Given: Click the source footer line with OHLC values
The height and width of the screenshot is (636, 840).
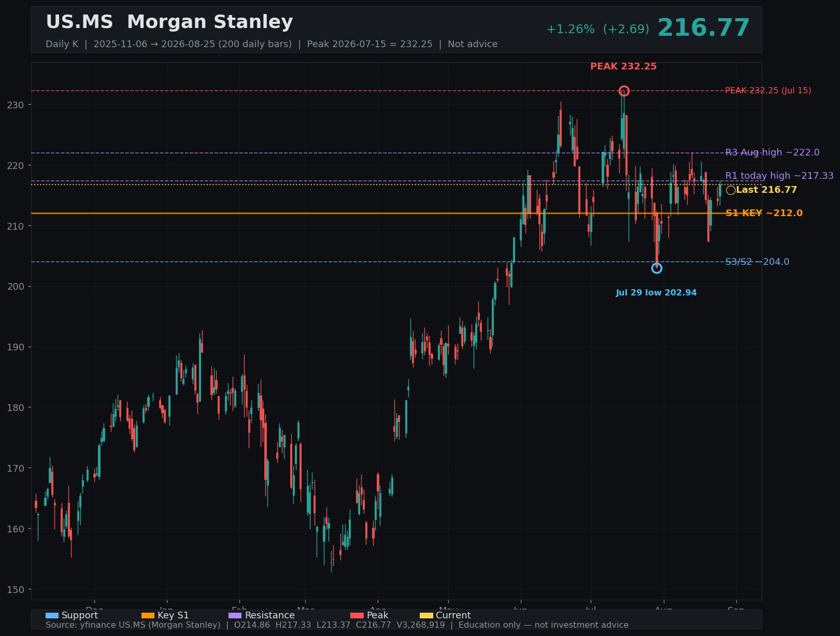Looking at the screenshot, I should click(x=337, y=625).
